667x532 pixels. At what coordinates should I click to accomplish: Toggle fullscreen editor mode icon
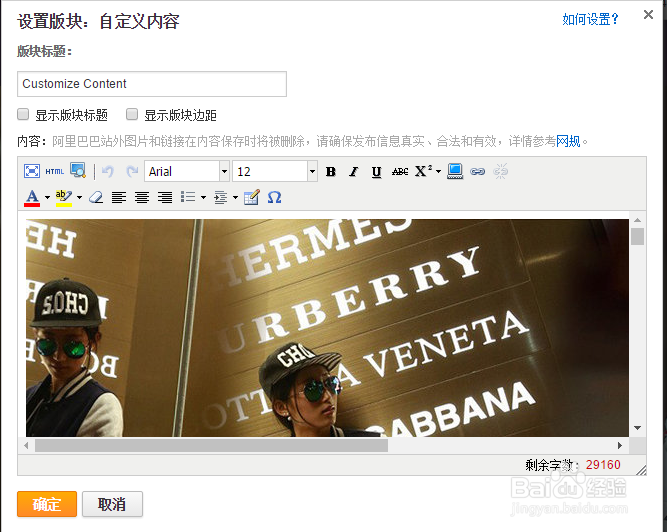[32, 171]
